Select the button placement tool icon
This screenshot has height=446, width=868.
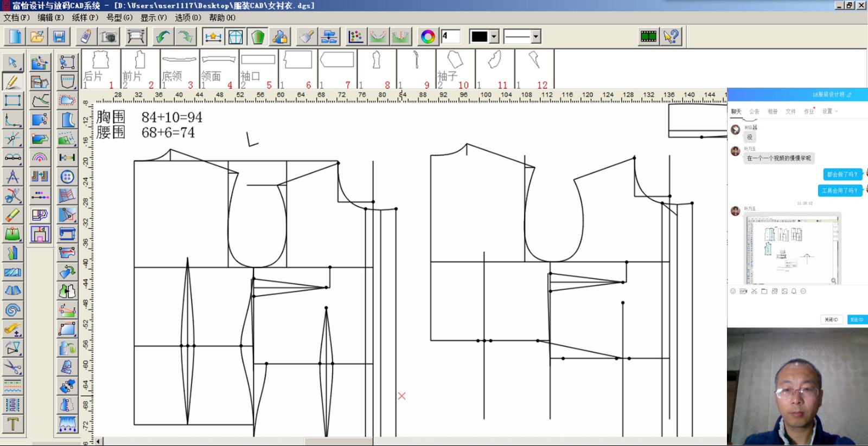coord(67,177)
